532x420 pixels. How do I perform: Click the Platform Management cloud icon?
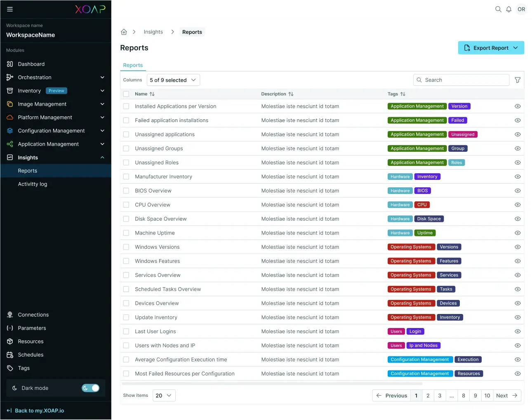pyautogui.click(x=9, y=117)
